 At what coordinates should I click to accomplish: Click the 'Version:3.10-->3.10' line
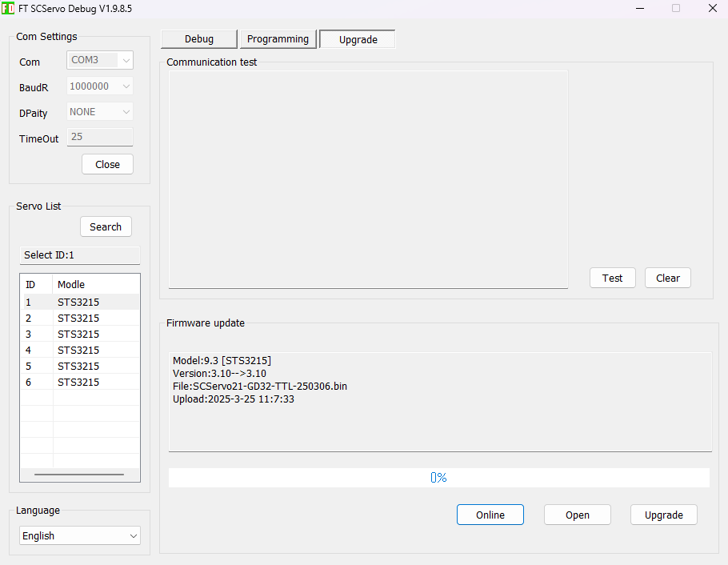[220, 374]
